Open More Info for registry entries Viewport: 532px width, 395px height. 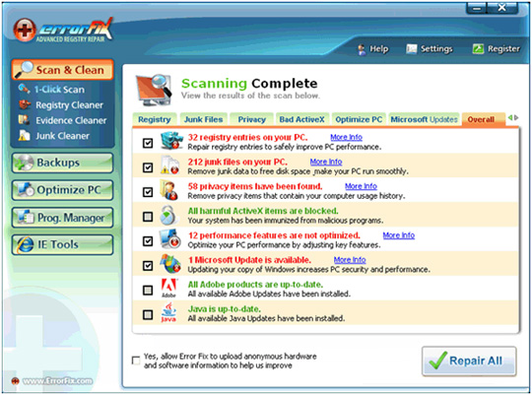(347, 137)
